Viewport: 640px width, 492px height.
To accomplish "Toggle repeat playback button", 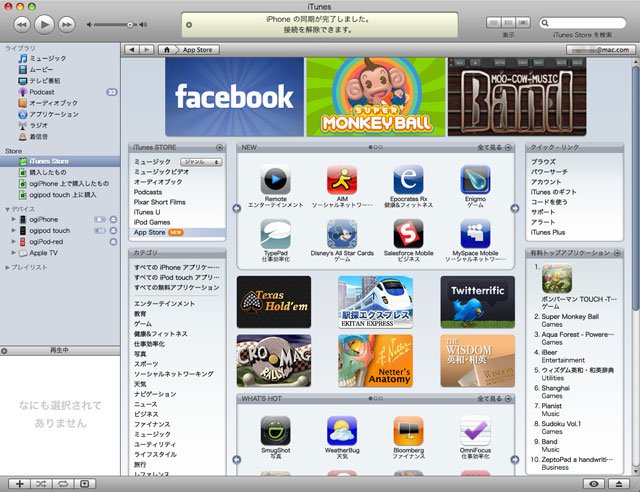I will pos(63,484).
